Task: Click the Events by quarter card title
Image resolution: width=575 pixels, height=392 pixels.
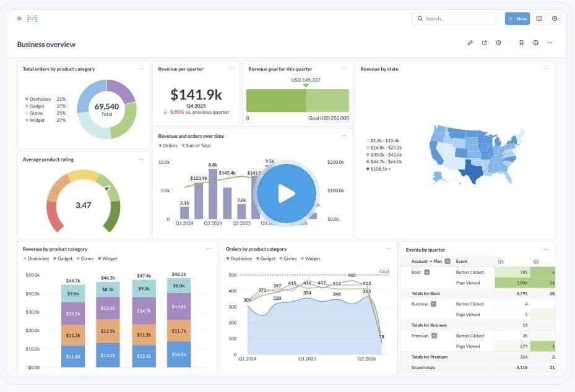Action: point(425,250)
